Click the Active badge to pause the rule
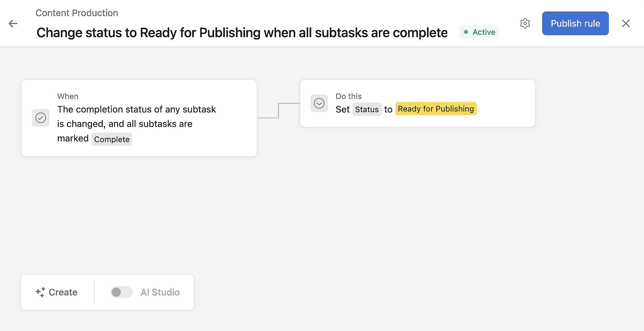 click(x=479, y=32)
